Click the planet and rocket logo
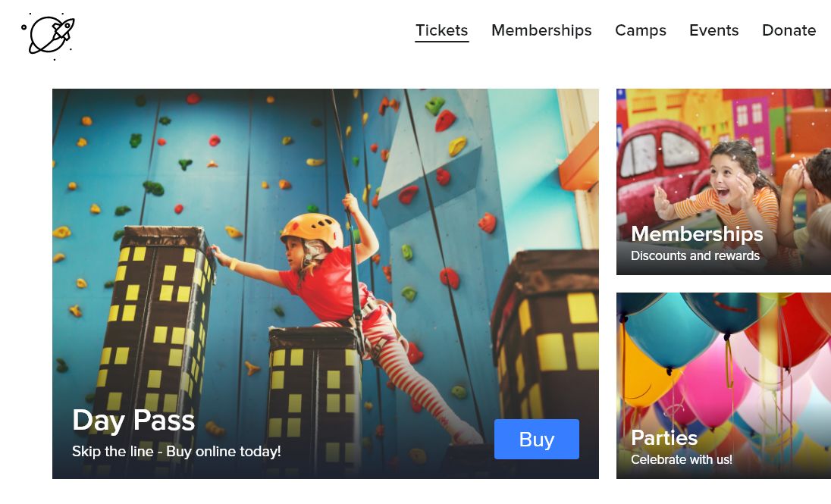The width and height of the screenshot is (831, 504). point(49,35)
